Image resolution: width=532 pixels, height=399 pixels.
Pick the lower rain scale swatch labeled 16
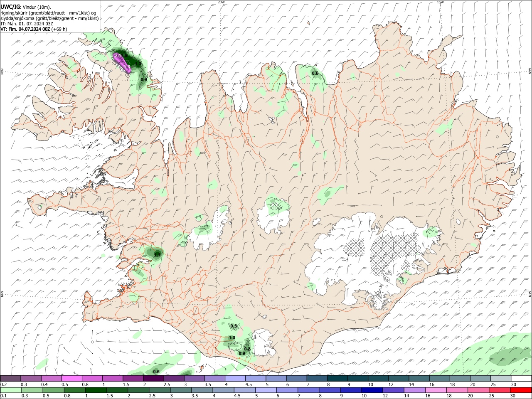tap(436, 390)
